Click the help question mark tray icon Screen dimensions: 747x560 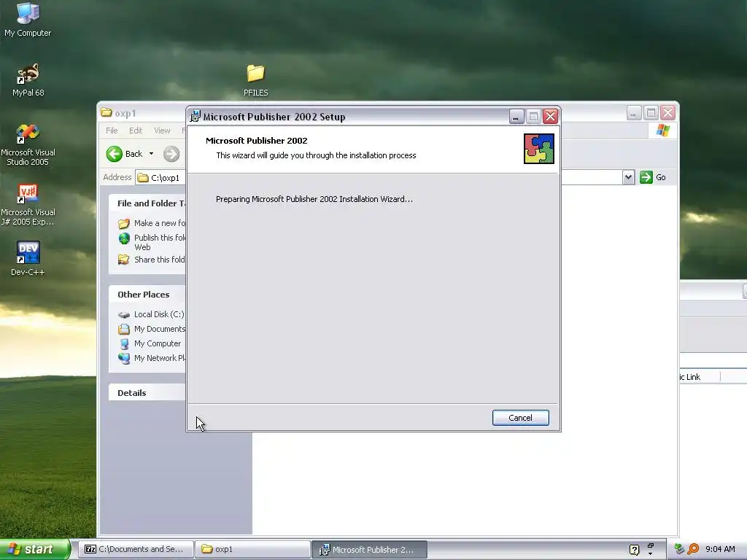(x=634, y=550)
